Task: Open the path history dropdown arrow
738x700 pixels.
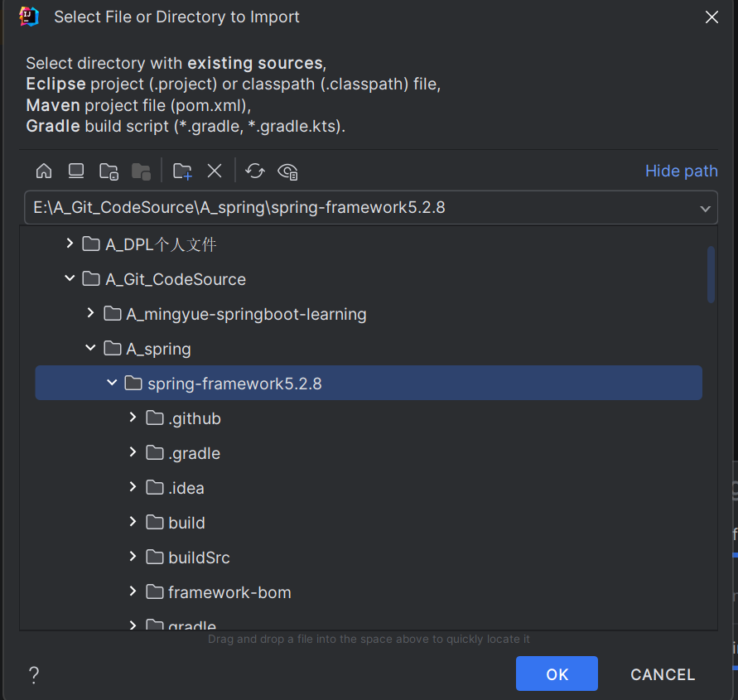Action: click(705, 208)
